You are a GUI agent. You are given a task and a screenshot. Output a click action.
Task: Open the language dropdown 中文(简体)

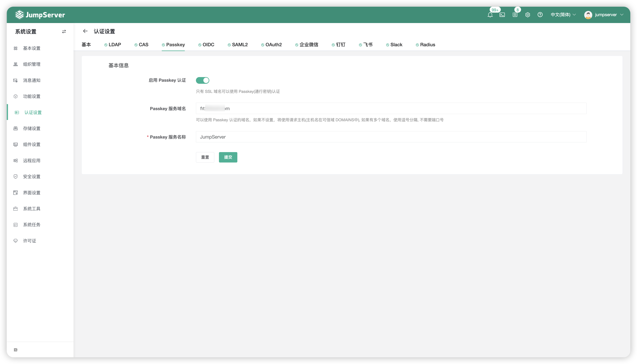[563, 15]
